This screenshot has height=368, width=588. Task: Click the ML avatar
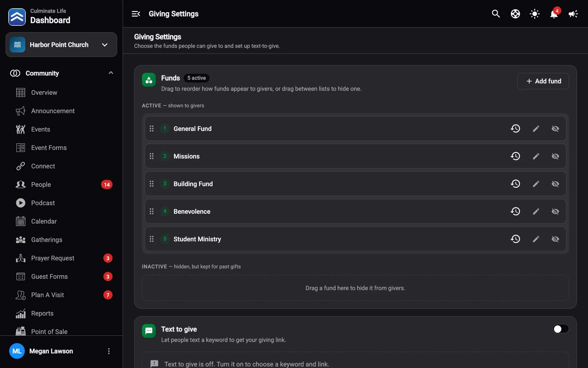coord(17,351)
